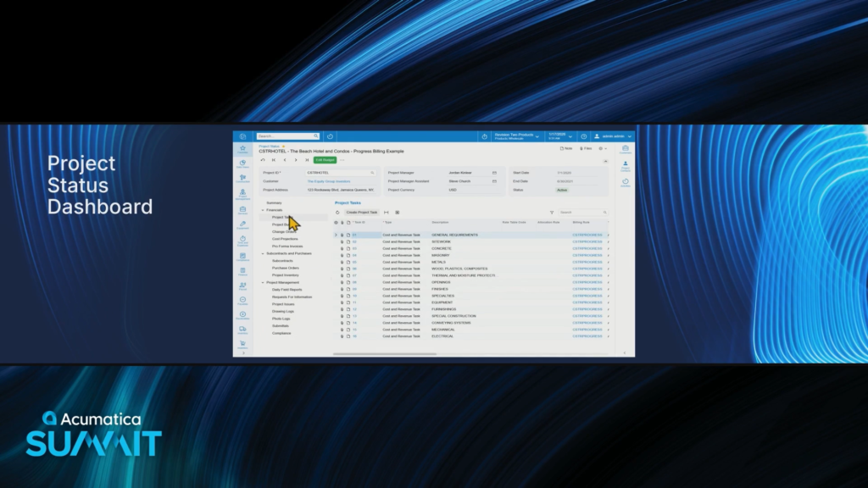Refresh the Project Tasks grid

(337, 213)
